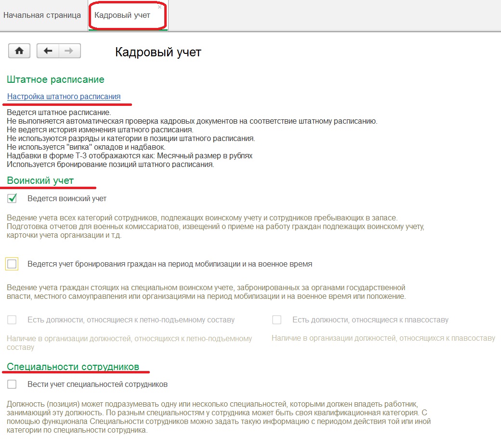Click the Воинский учет section heading
Image resolution: width=501 pixels, height=448 pixels.
(x=40, y=181)
